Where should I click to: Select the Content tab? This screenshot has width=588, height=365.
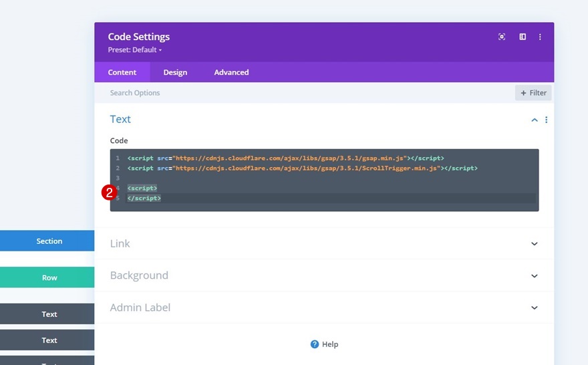(x=122, y=72)
